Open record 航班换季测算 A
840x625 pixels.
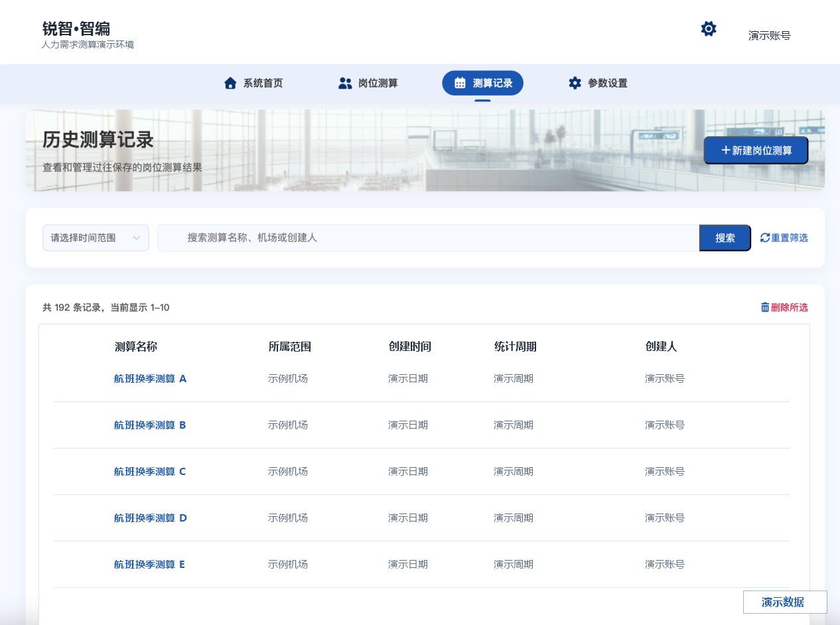pyautogui.click(x=150, y=378)
